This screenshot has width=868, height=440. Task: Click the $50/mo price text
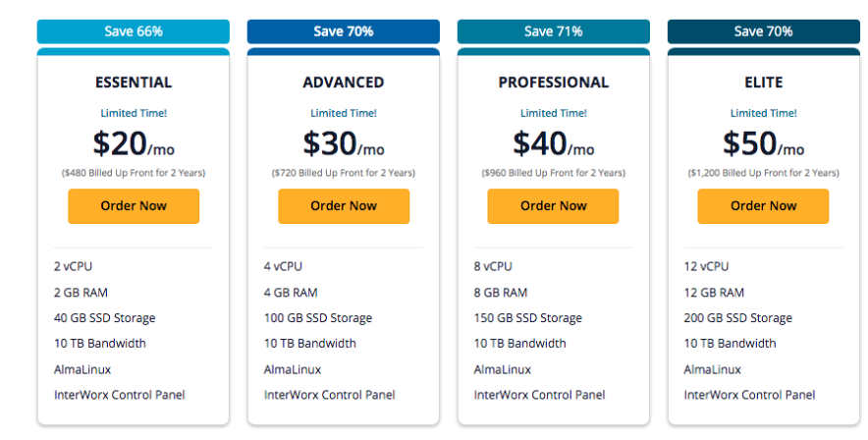point(763,144)
